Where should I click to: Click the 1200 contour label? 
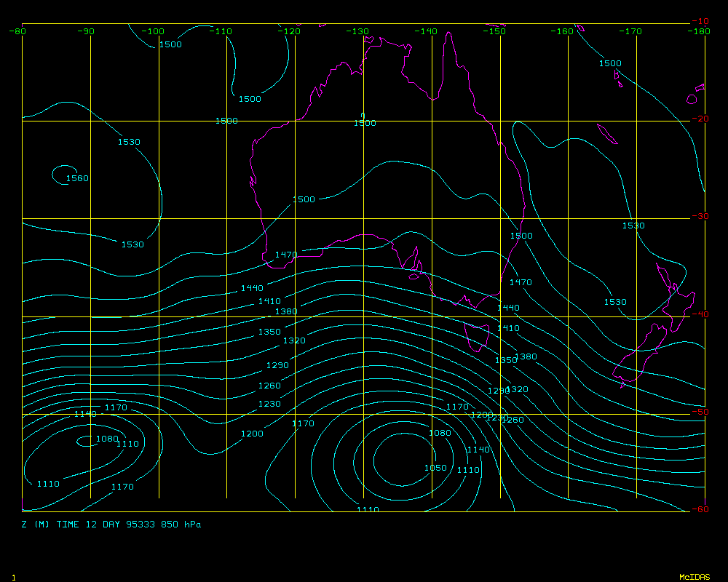click(252, 434)
